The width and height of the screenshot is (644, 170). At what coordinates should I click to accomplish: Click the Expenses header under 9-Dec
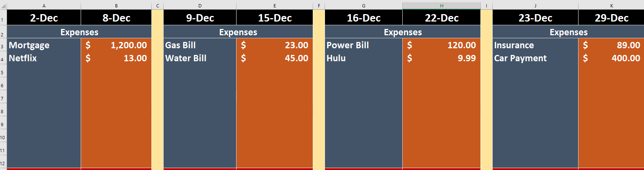(x=238, y=32)
